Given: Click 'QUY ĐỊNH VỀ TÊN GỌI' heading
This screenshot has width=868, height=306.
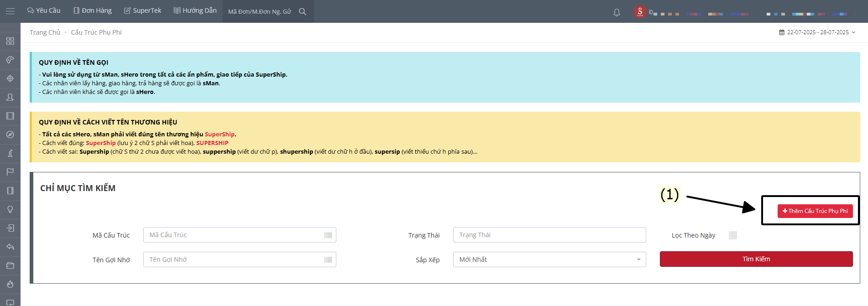Looking at the screenshot, I should [73, 62].
